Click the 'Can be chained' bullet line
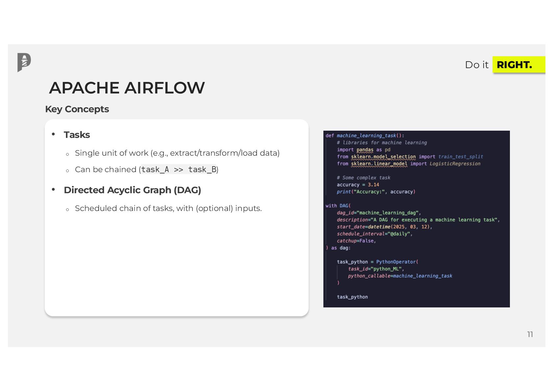 click(147, 170)
